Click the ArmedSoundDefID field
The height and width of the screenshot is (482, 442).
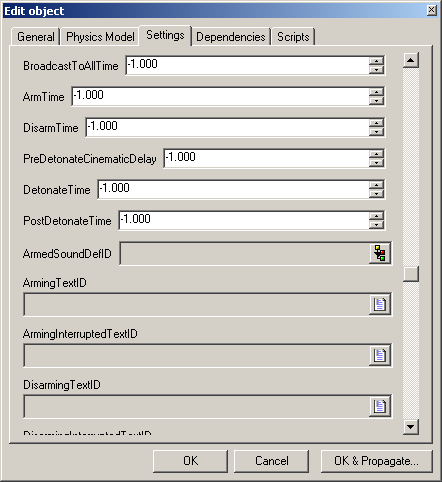(244, 254)
